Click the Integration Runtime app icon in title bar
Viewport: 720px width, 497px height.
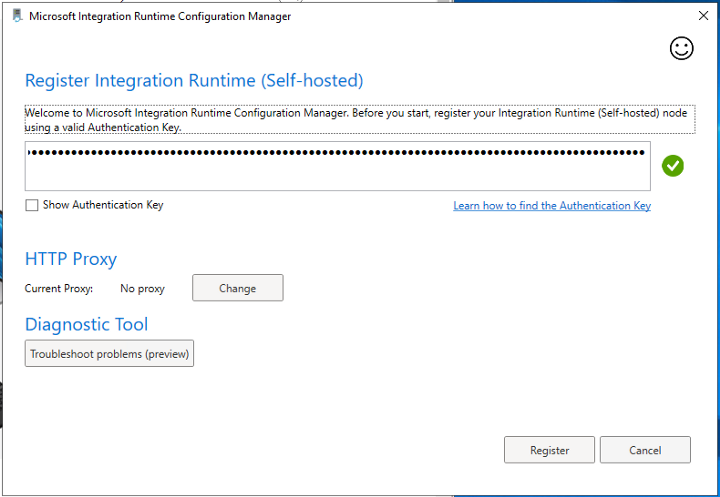tap(16, 16)
